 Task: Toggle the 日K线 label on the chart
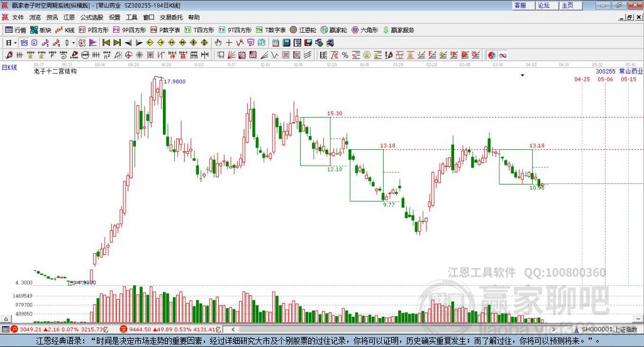(x=9, y=67)
